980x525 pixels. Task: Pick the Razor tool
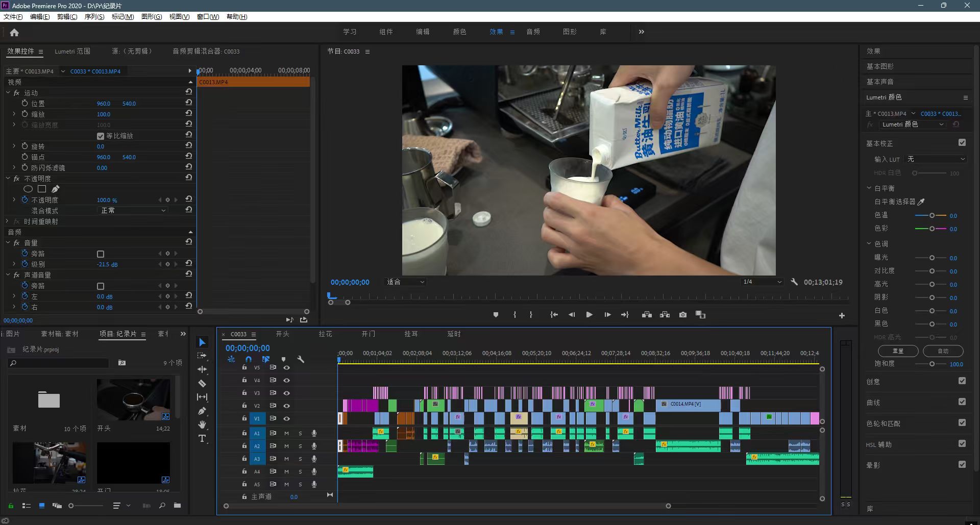click(202, 383)
